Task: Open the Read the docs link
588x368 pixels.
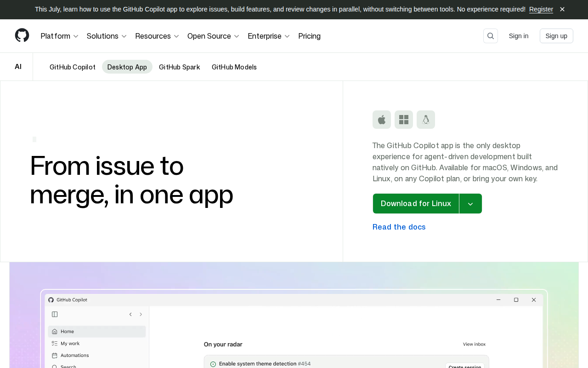Action: pos(399,227)
